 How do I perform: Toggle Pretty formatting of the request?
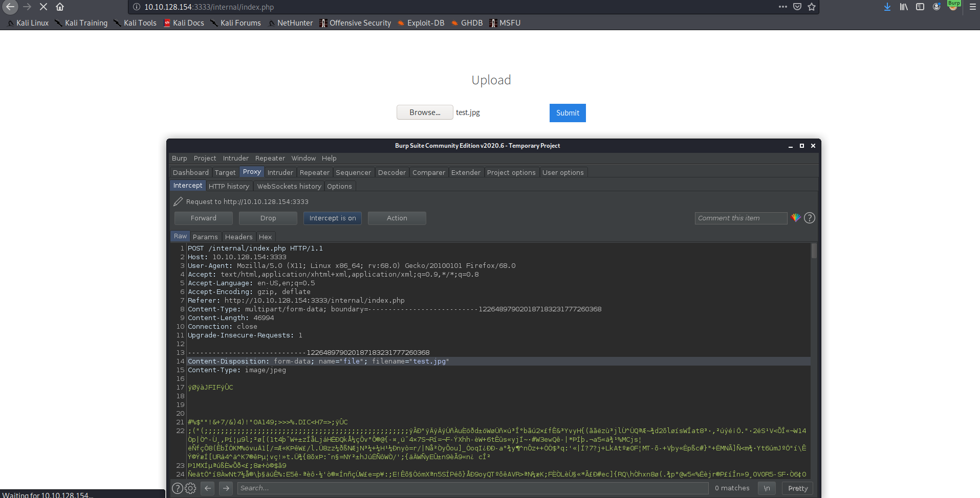(797, 488)
